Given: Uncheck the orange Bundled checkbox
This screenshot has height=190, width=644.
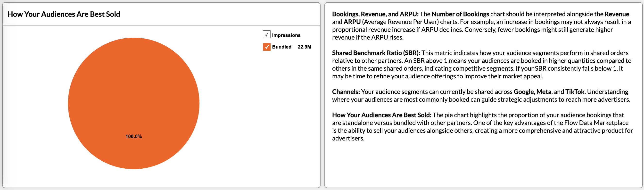Looking at the screenshot, I should 266,47.
